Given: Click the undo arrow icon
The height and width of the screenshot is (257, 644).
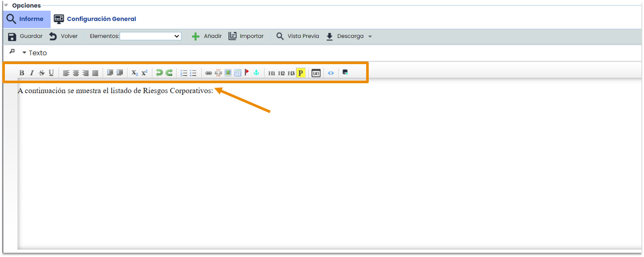Looking at the screenshot, I should pyautogui.click(x=159, y=73).
